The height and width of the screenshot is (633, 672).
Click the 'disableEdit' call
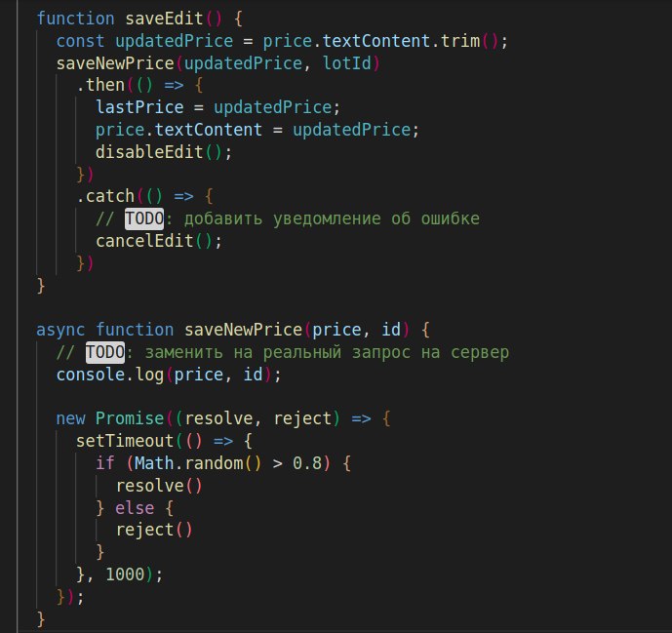click(x=149, y=152)
